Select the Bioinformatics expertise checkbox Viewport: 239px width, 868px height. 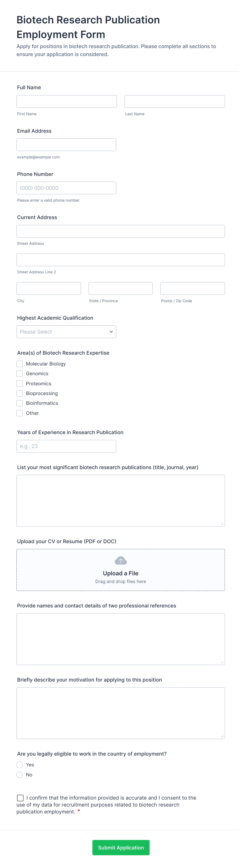tap(20, 403)
